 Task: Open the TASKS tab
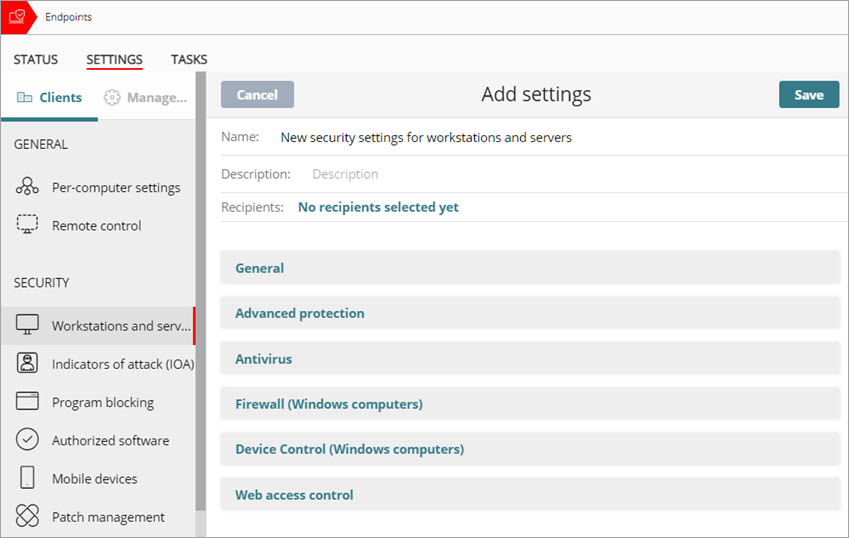coord(189,60)
